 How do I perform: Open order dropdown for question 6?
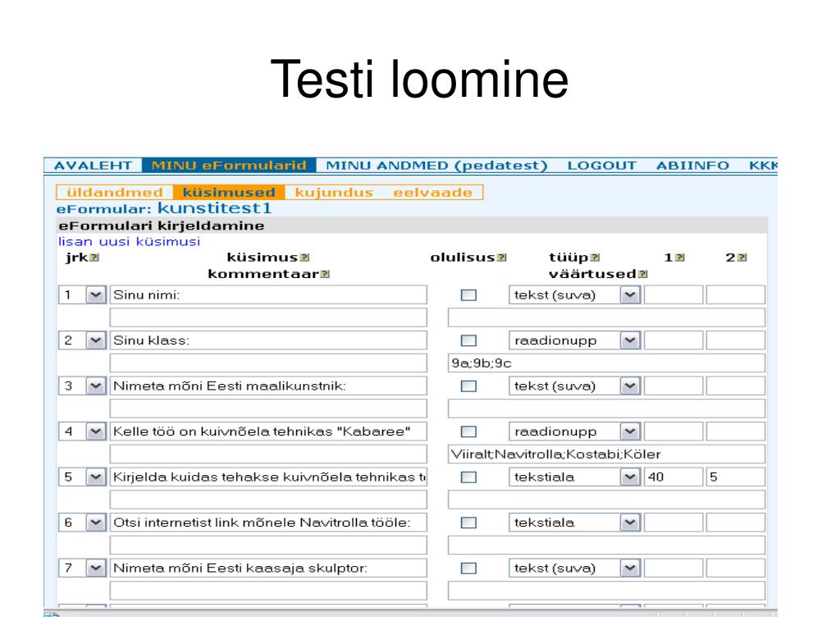coord(96,523)
